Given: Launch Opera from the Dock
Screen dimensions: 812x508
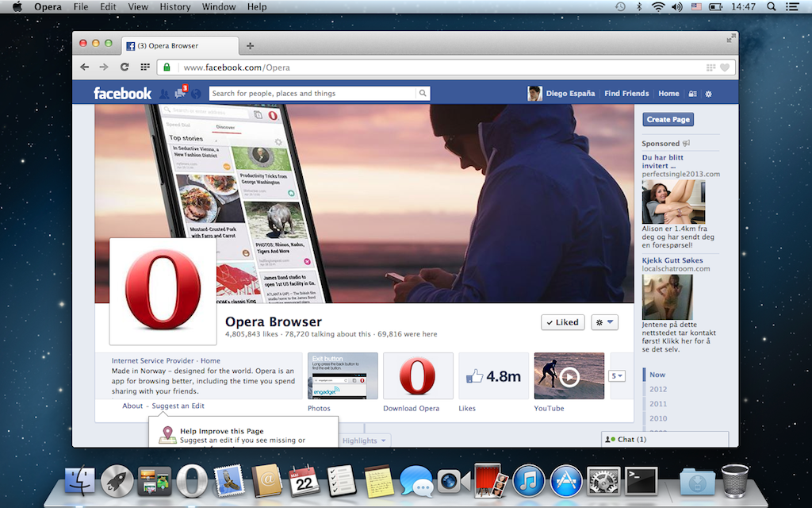Looking at the screenshot, I should point(192,481).
